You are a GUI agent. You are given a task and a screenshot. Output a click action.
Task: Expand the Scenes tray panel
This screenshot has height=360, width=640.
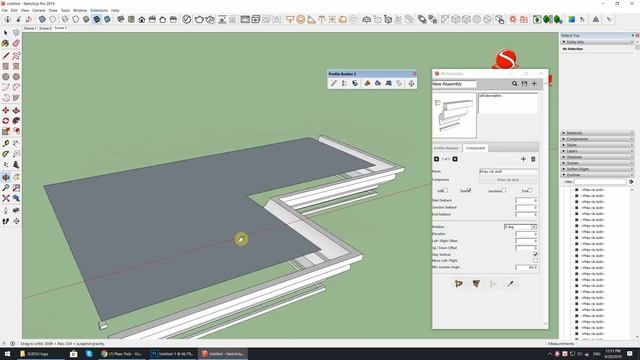coord(597,163)
